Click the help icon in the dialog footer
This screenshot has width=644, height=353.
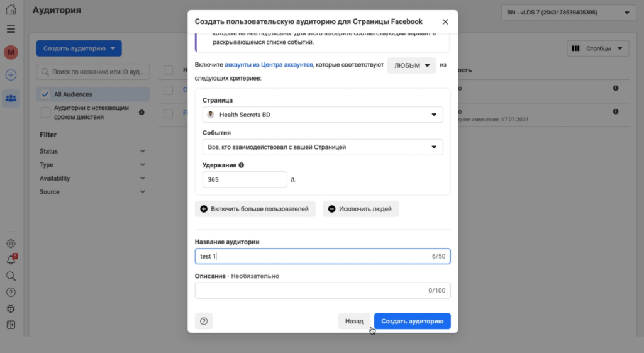pos(204,321)
